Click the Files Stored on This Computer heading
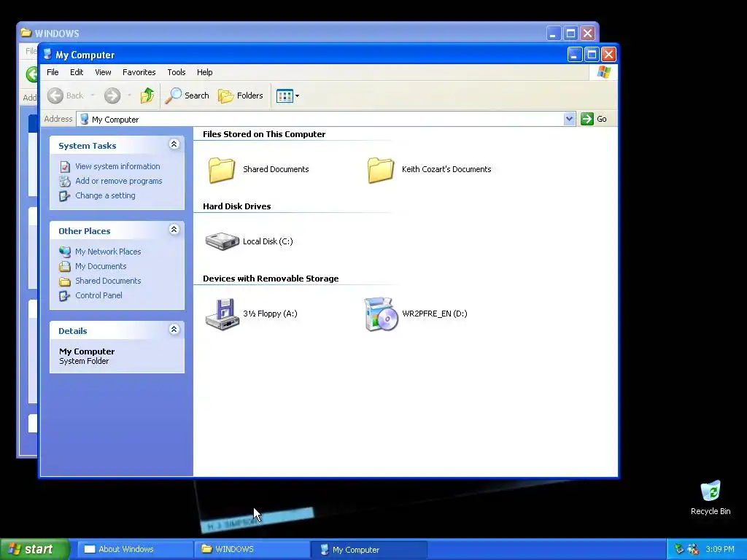Image resolution: width=747 pixels, height=560 pixels. point(264,134)
